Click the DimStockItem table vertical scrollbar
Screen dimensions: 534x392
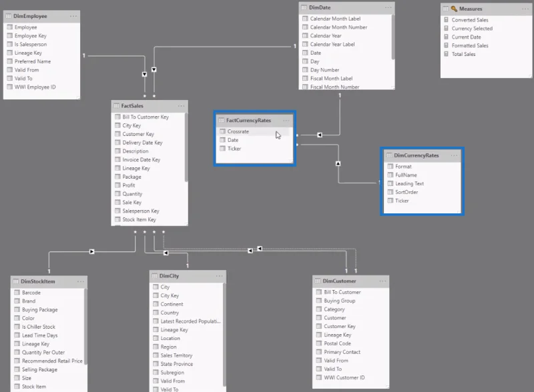coord(85,326)
